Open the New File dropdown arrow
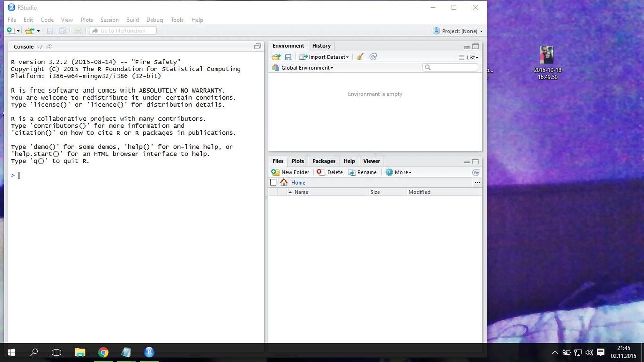Viewport: 644px width, 362px height. [18, 31]
